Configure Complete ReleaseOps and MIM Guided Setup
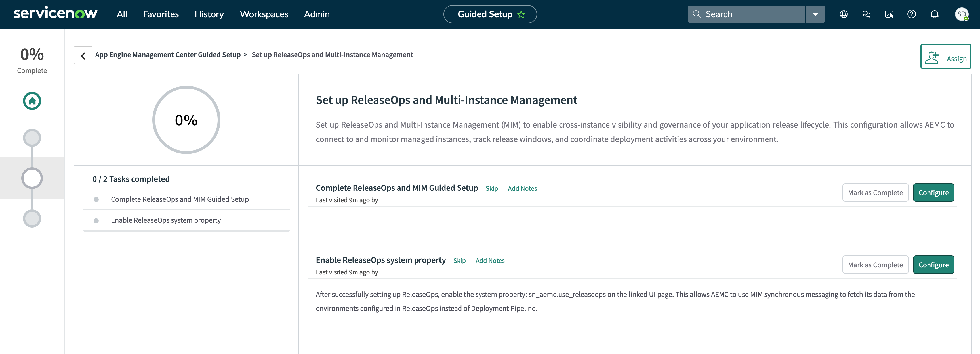The image size is (980, 354). 933,192
